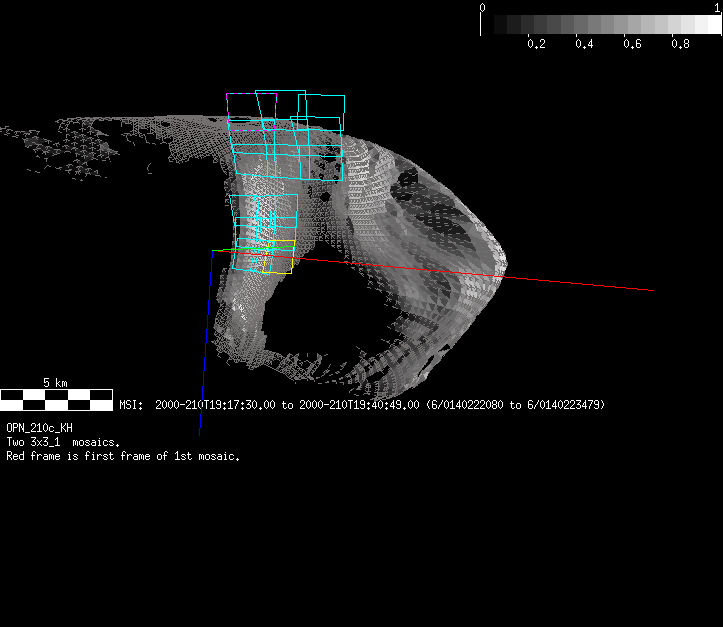Click the 0.2 tick label under the colorbar
Image resolution: width=723 pixels, height=627 pixels.
click(x=536, y=45)
